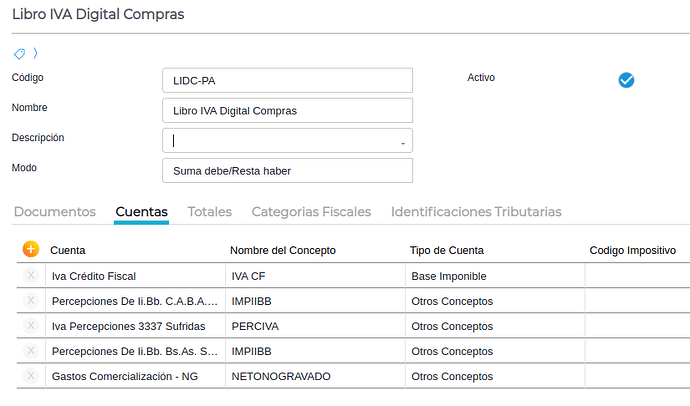This screenshot has height=406, width=690.
Task: Switch to the Documentos tab
Action: [x=55, y=212]
